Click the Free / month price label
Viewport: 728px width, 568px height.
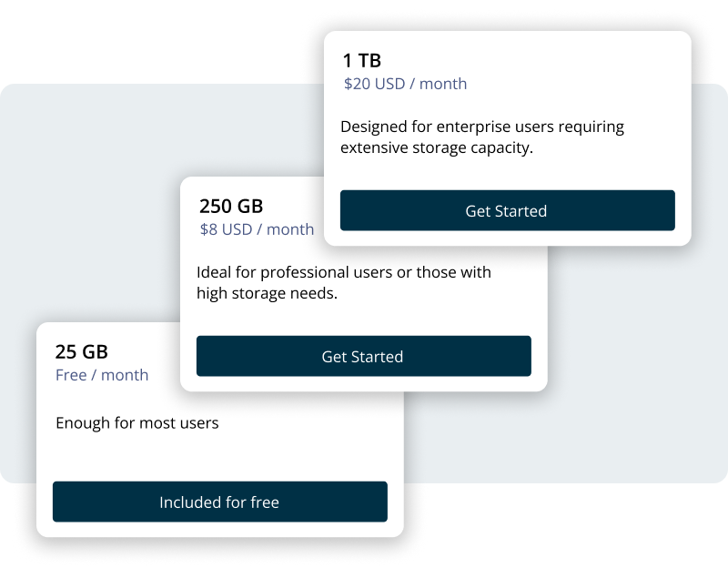pos(102,375)
